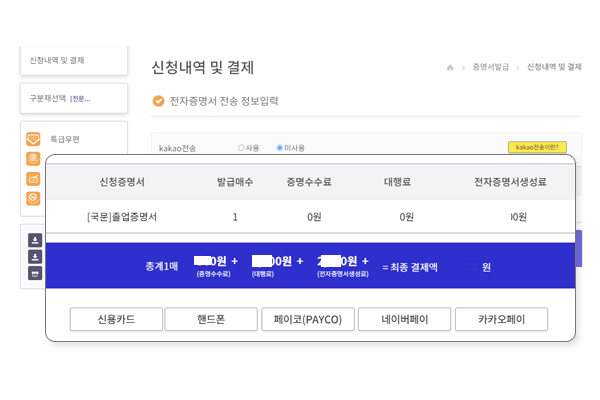Screen dimensions: 600x400
Task: Click the 발급매수 column header
Action: pos(235,182)
